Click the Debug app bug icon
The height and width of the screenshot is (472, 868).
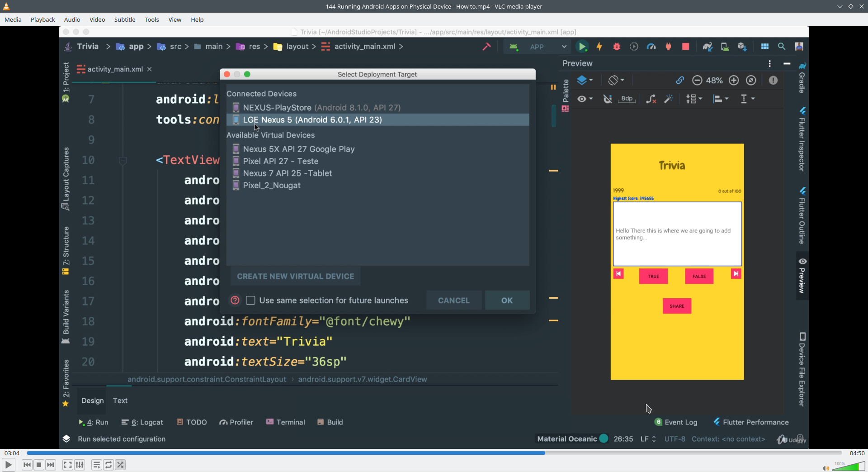click(617, 47)
